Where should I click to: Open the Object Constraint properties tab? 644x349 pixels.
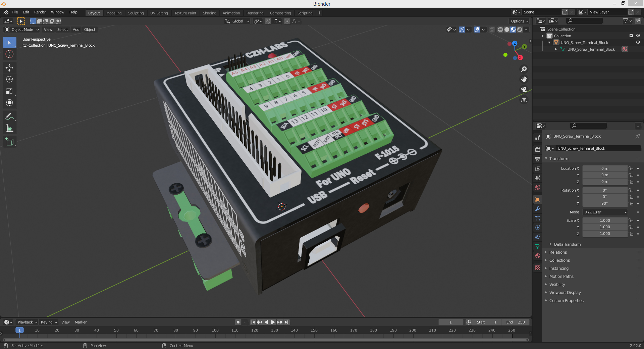coord(538,237)
